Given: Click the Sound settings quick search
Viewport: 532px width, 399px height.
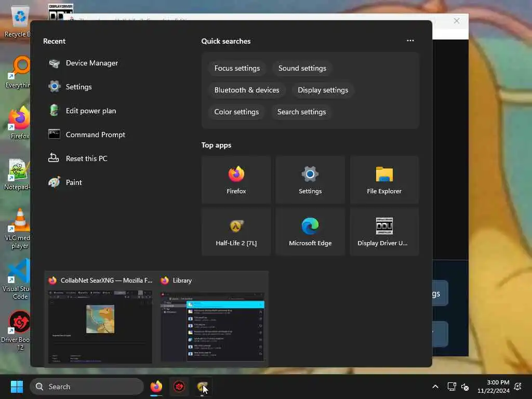Looking at the screenshot, I should click(x=302, y=68).
